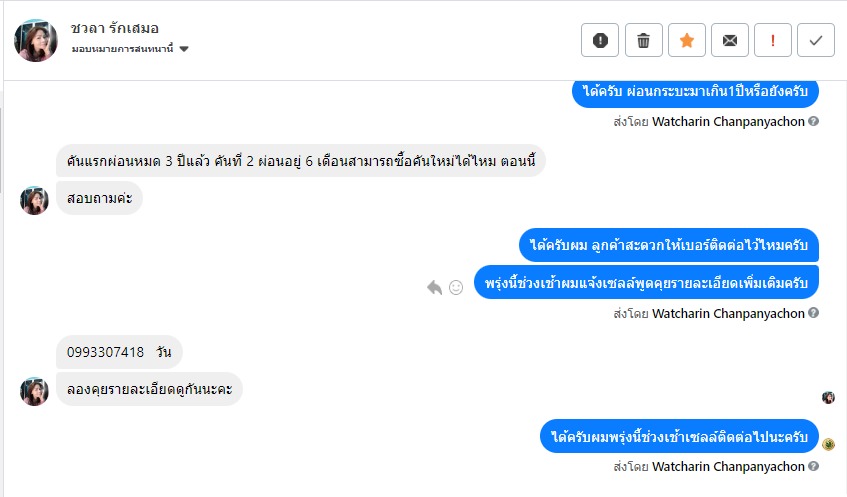Click customer avatar beside ลองคุยรายละเอียดดูกันนะคะ
Screen dimensions: 847x497
[35, 391]
